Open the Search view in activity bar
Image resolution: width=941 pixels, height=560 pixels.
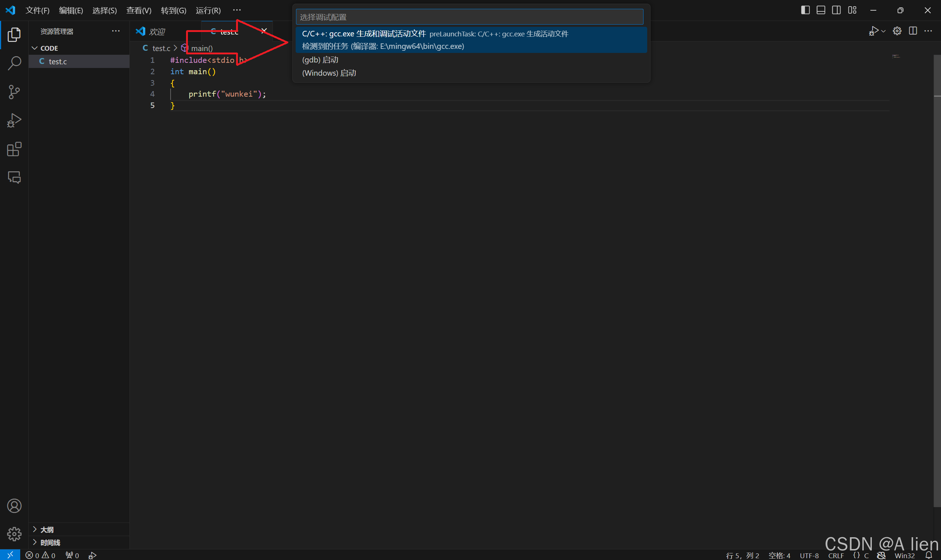coord(14,63)
